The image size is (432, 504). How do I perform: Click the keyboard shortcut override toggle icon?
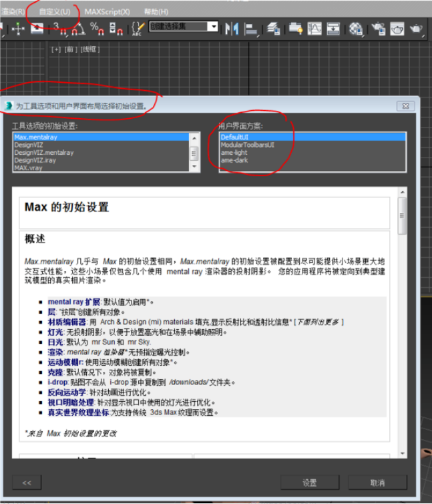(x=37, y=28)
